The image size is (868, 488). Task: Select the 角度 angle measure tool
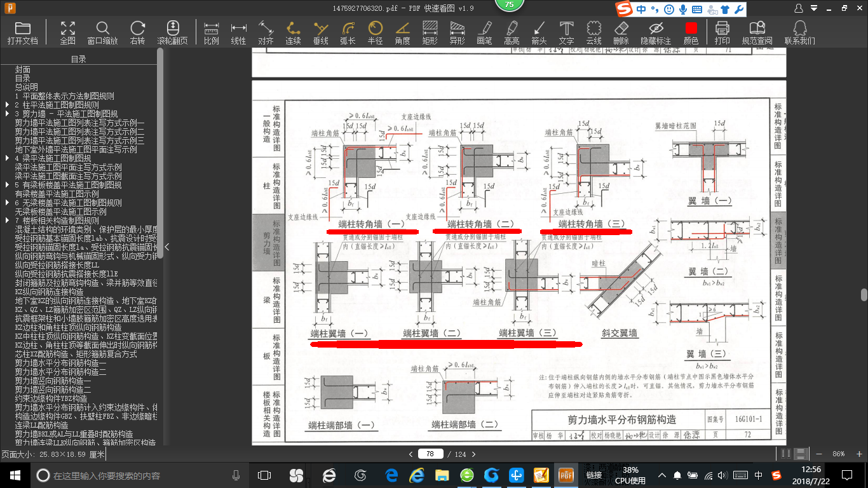403,32
